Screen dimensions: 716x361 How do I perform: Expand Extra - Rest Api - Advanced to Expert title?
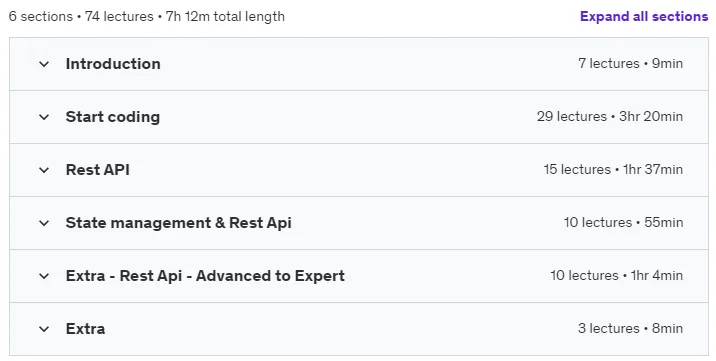point(205,276)
